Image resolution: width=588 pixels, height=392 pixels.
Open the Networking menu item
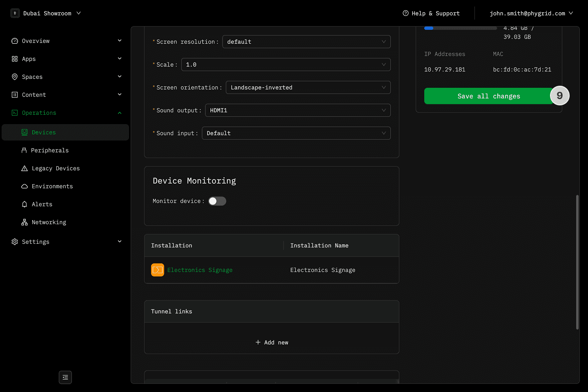65,222
